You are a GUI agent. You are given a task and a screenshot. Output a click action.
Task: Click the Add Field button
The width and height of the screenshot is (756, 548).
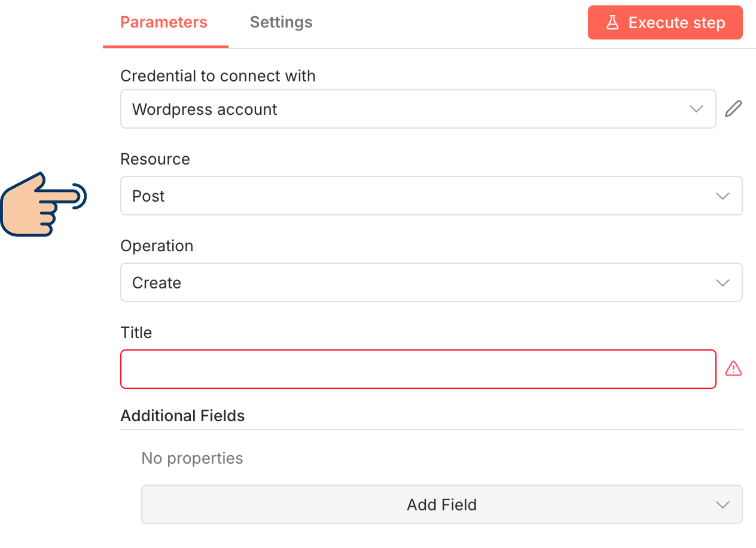(441, 504)
